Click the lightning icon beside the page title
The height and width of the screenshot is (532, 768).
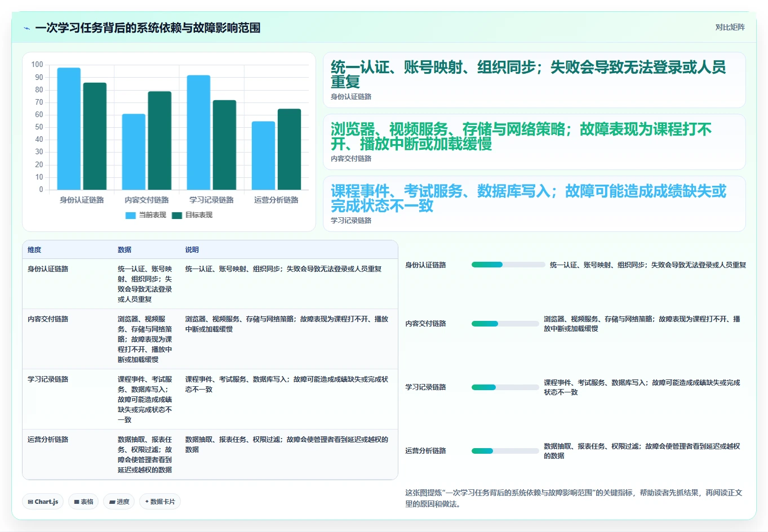(27, 28)
